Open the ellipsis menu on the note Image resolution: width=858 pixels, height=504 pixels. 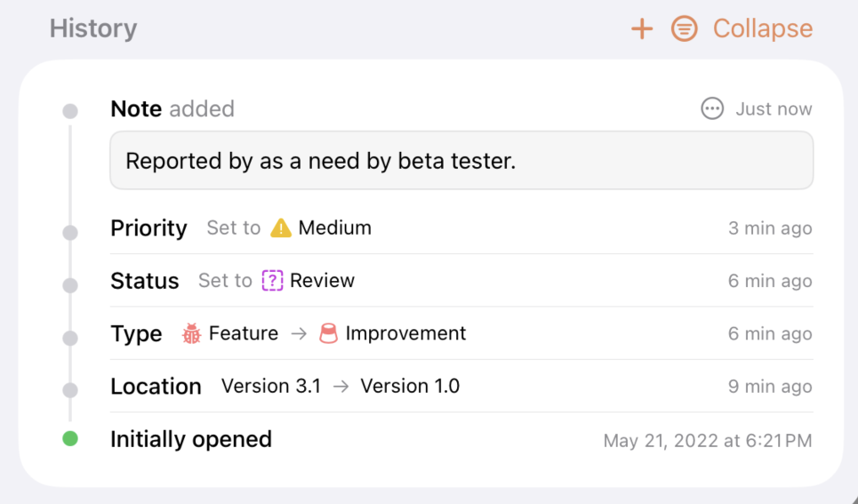click(712, 108)
